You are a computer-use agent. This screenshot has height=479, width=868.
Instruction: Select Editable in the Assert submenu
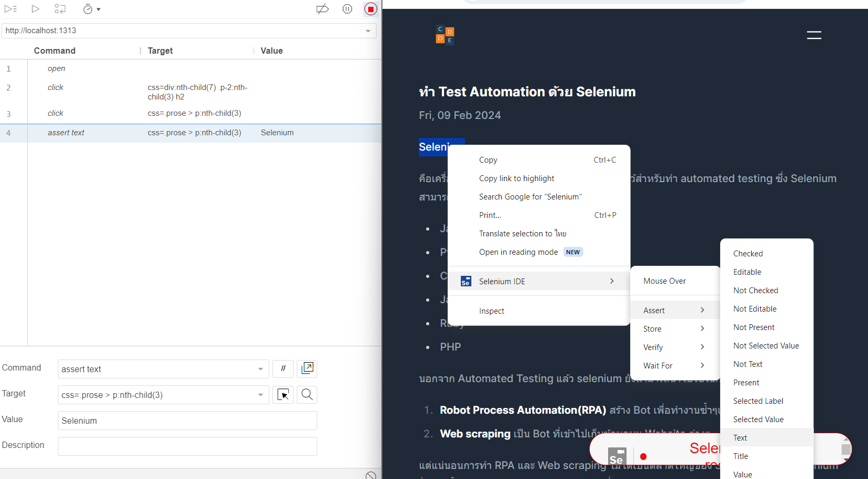coord(766,272)
